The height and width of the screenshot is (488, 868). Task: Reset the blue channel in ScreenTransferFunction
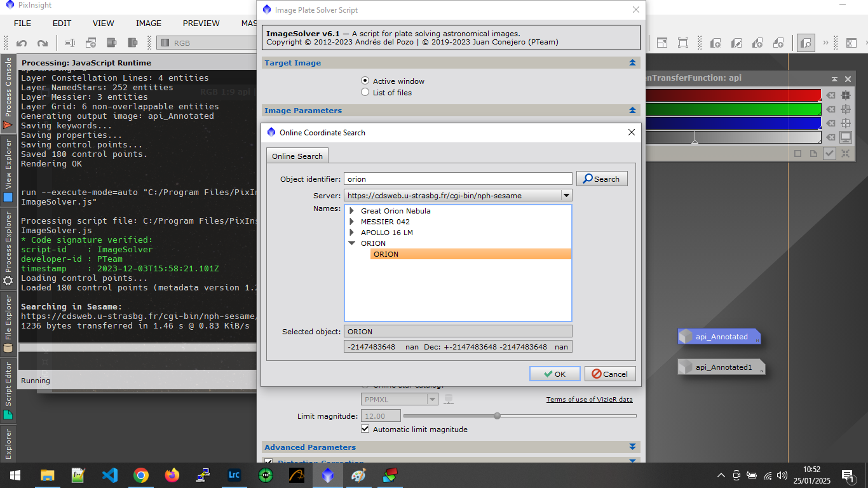pos(830,123)
